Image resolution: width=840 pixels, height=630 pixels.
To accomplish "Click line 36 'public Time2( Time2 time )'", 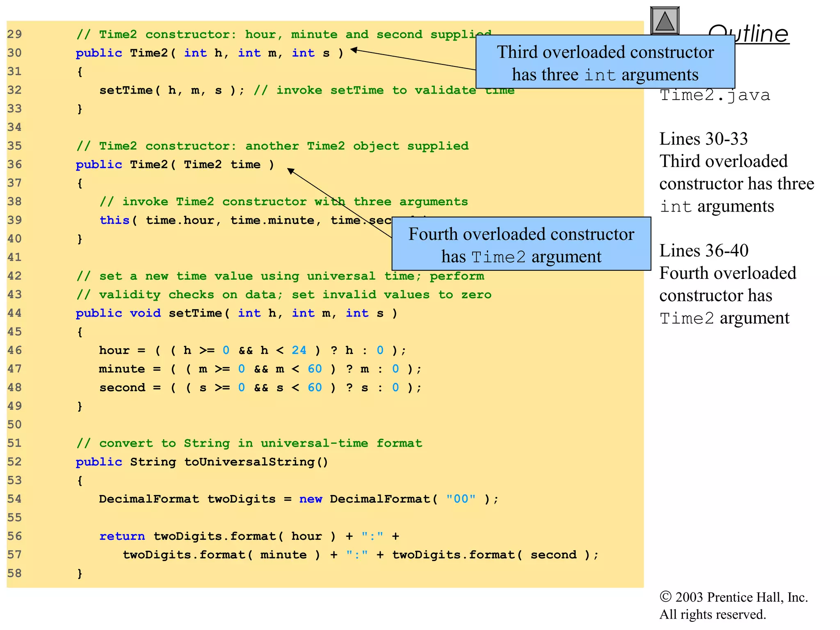I will [175, 165].
